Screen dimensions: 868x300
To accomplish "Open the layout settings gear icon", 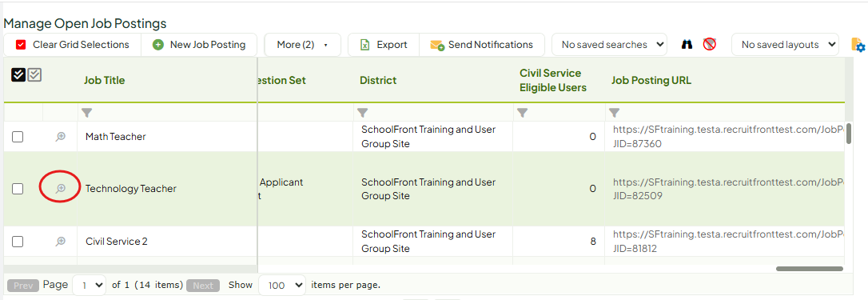I will click(858, 45).
